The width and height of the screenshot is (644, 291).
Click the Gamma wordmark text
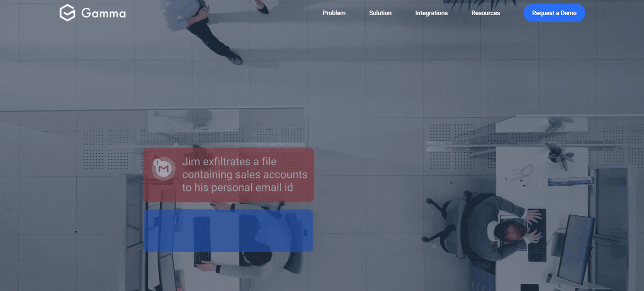tap(103, 13)
